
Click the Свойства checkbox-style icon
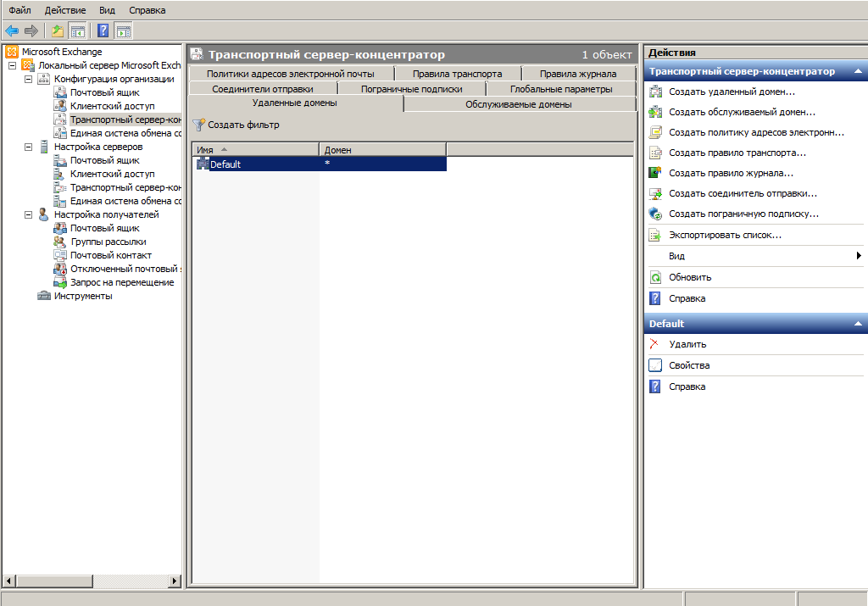655,365
